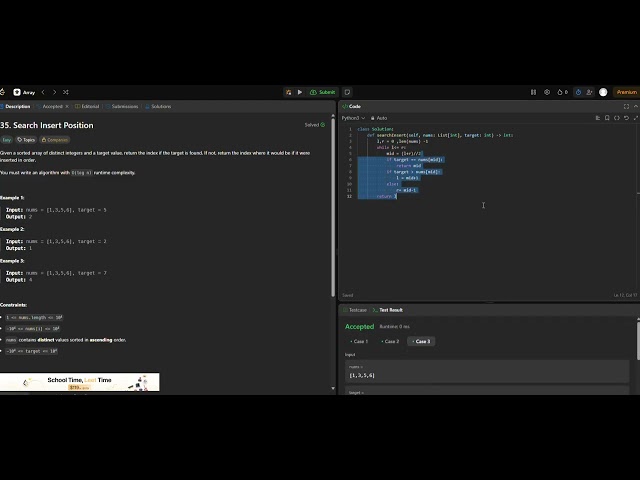
Task: Click the School Time ad banner
Action: pos(80,382)
